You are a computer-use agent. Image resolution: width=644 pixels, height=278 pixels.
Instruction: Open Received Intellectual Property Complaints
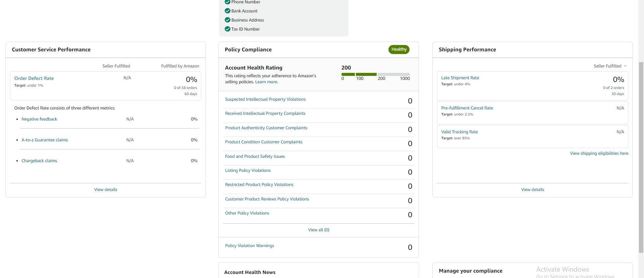point(265,113)
